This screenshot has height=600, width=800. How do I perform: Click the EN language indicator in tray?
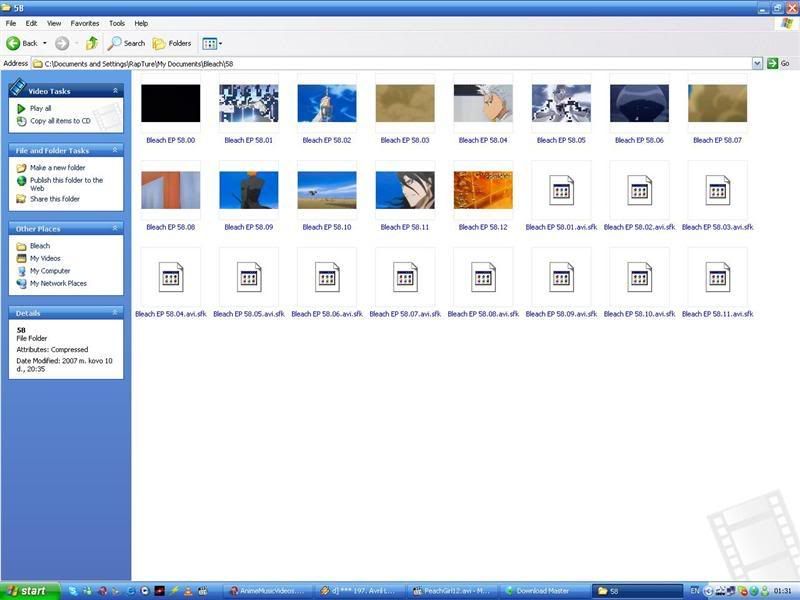pos(694,591)
